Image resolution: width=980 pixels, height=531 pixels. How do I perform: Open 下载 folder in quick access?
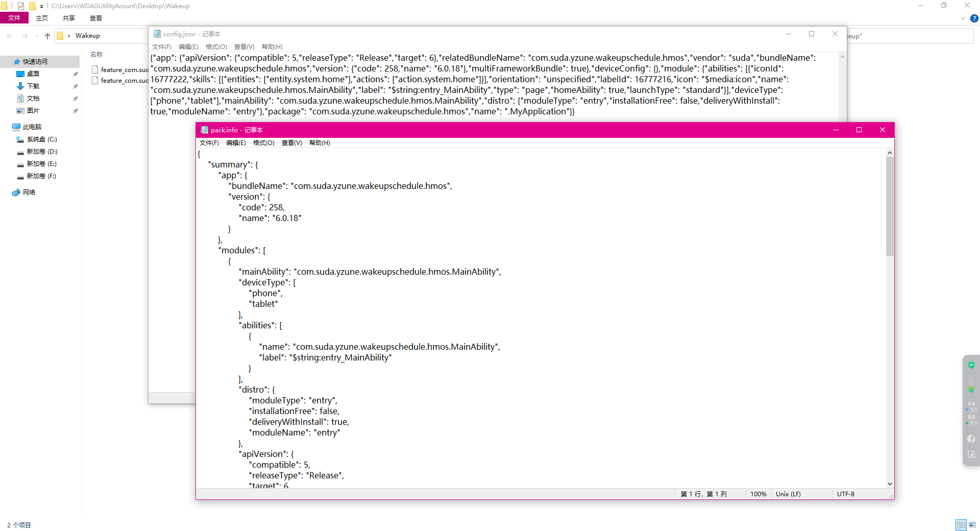coord(33,86)
